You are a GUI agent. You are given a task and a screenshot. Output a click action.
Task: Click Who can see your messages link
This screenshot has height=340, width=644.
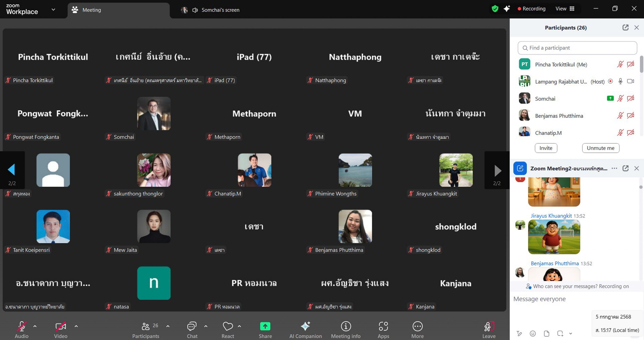[565, 286]
